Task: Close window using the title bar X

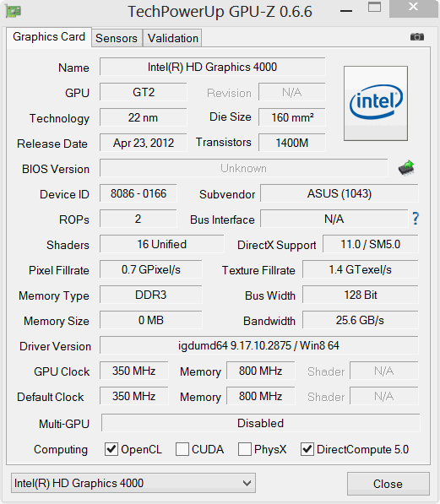Action: (413, 7)
